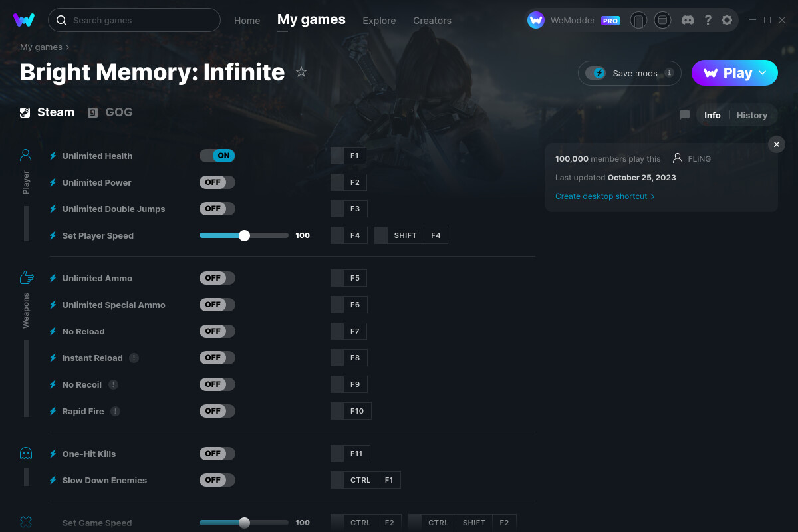Viewport: 798px width, 532px height.
Task: Open the Game section icon at sidebar bottom
Action: tap(26, 523)
